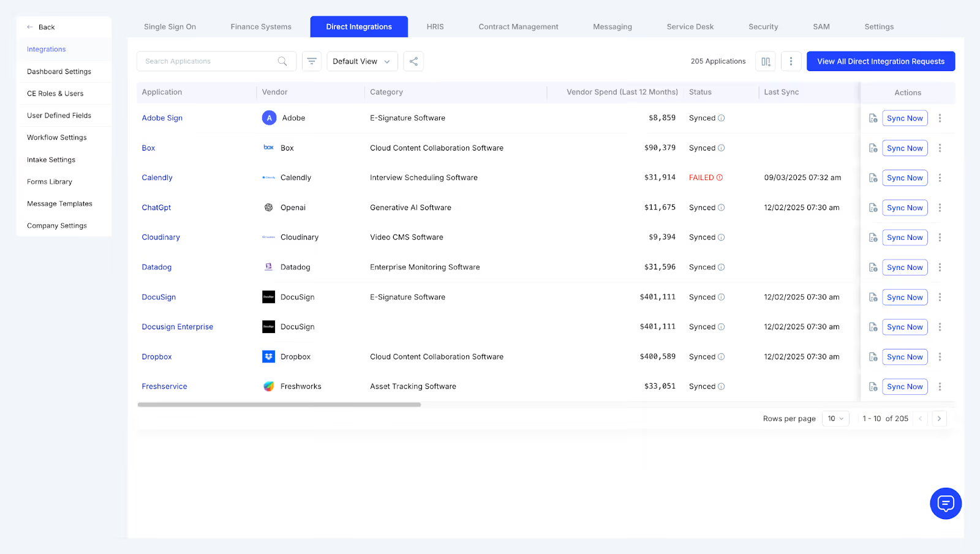Open the document icon in Calendly row

pyautogui.click(x=873, y=178)
